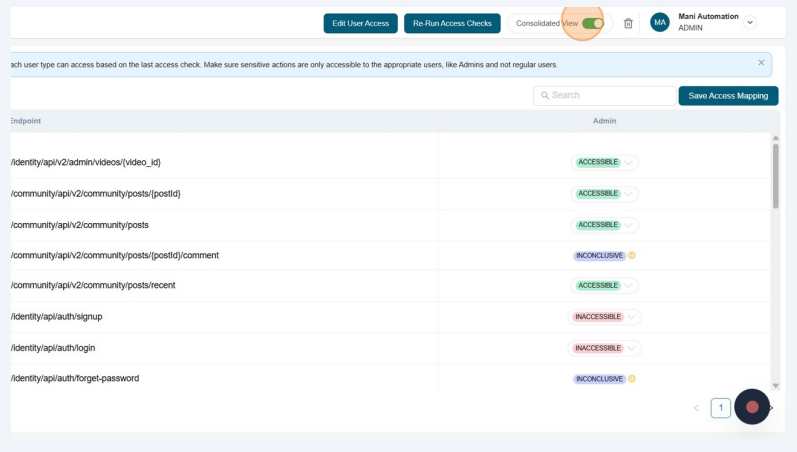
Task: Go to previous page arrow
Action: [x=696, y=408]
